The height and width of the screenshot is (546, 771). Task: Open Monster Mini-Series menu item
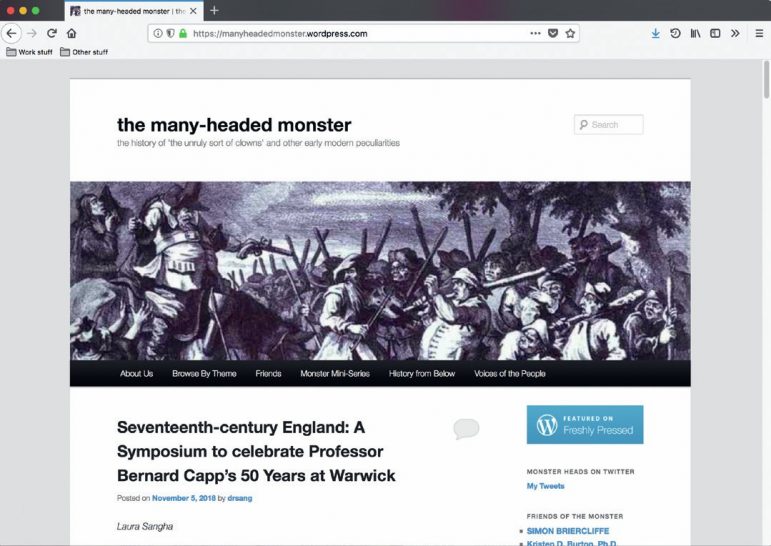(x=335, y=373)
